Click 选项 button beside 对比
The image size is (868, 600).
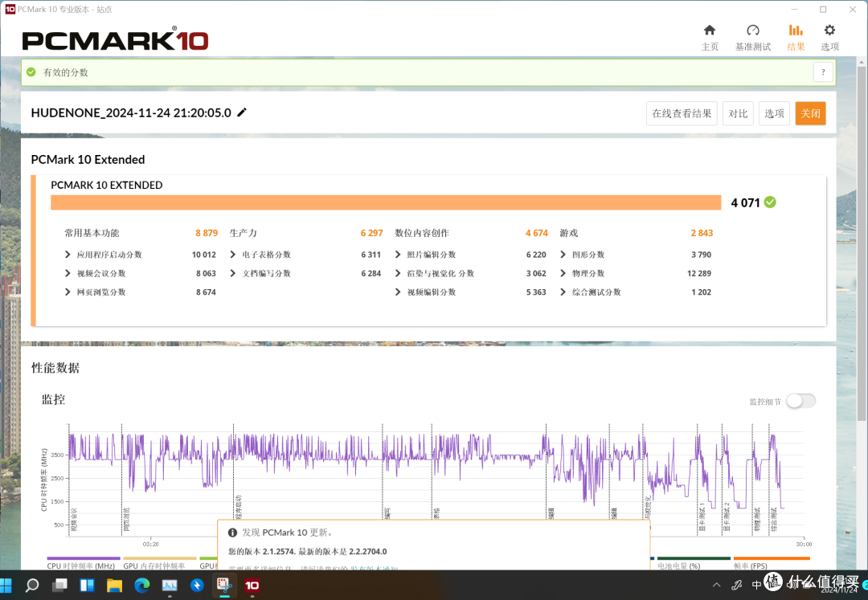coord(774,113)
